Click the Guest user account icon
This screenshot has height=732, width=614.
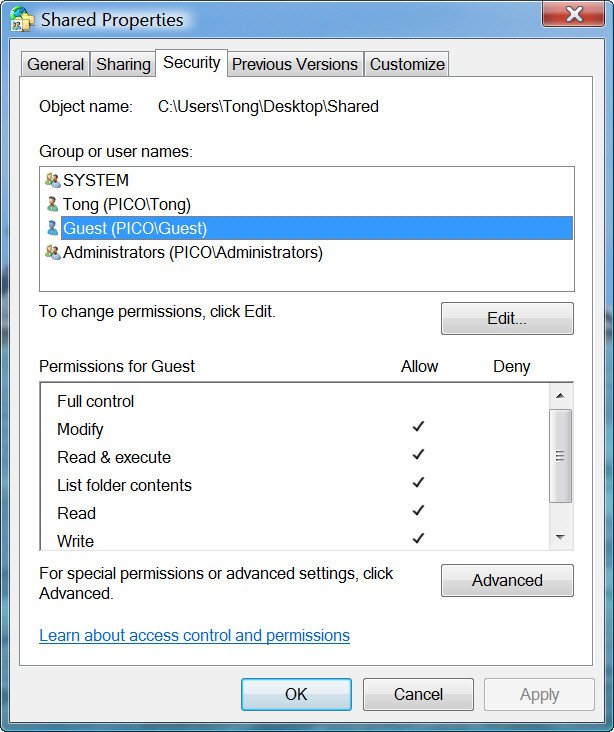point(52,229)
